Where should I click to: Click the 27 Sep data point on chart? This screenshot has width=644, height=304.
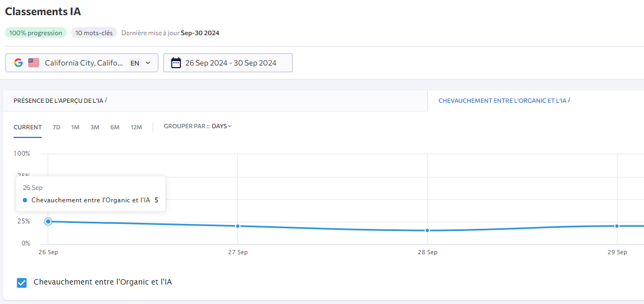[x=238, y=226]
